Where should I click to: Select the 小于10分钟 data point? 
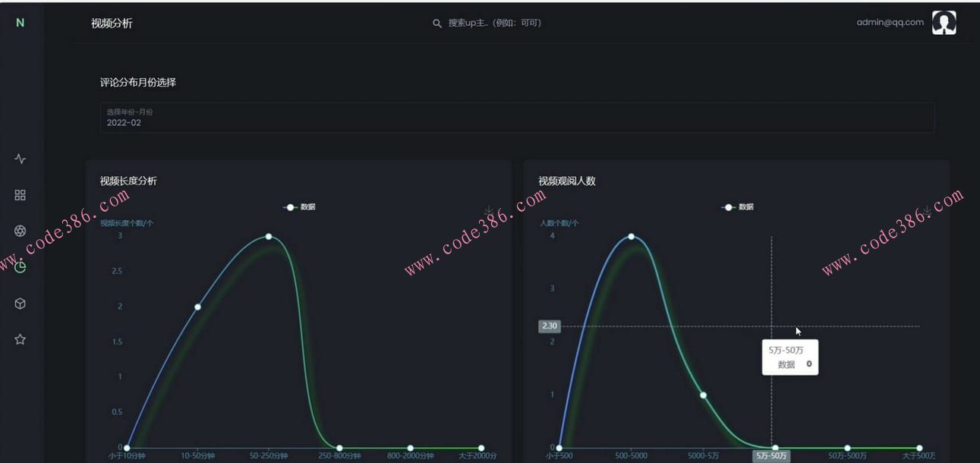click(x=127, y=448)
